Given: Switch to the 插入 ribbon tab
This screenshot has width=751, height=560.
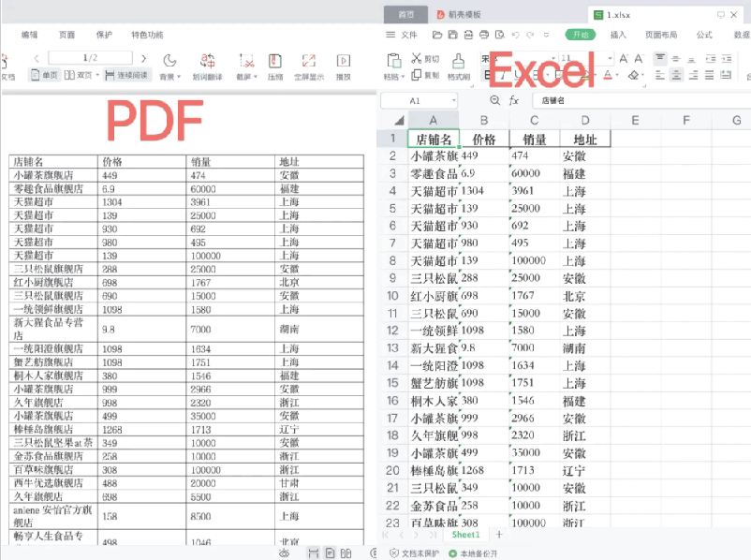Looking at the screenshot, I should (x=618, y=35).
